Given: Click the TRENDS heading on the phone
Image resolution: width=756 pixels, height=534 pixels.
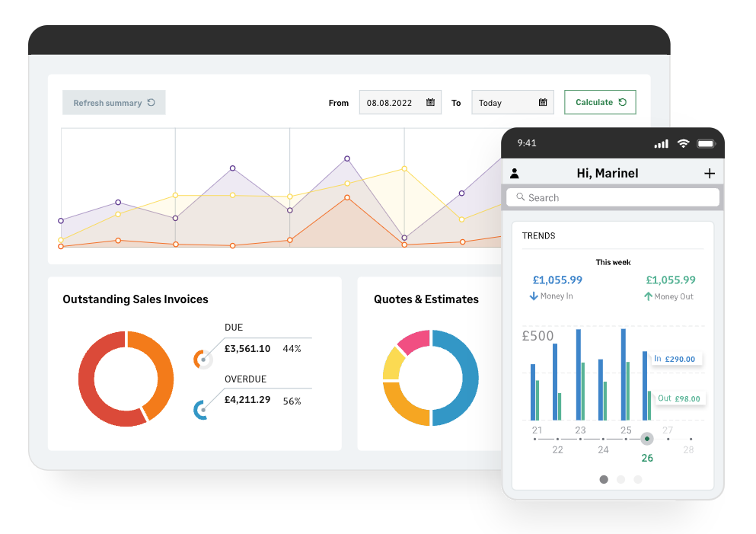Looking at the screenshot, I should [x=538, y=236].
